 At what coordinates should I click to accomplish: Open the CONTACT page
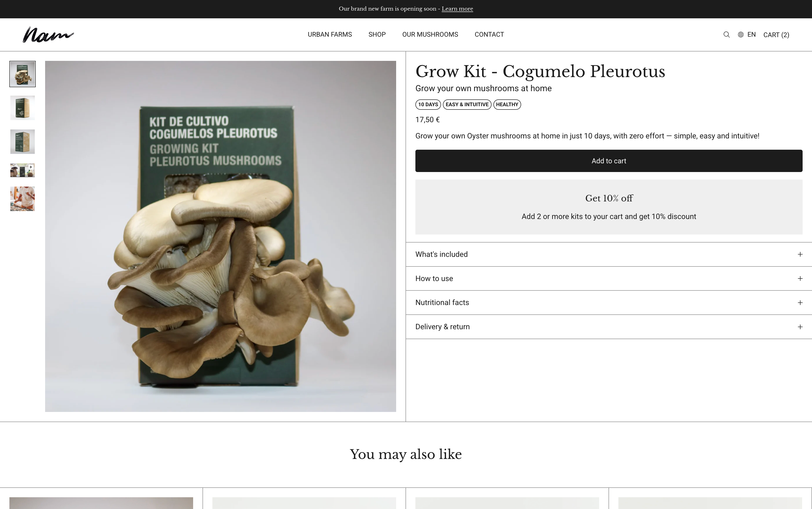tap(489, 35)
